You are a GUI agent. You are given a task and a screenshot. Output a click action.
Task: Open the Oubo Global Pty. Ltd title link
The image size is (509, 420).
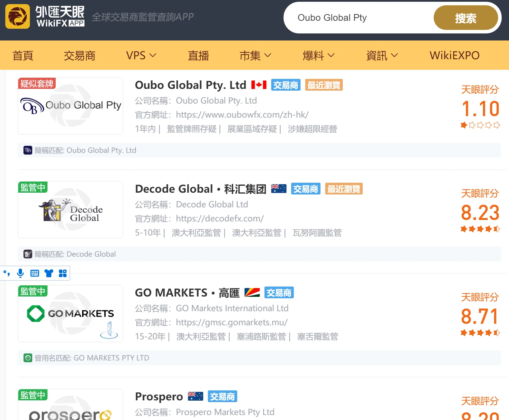point(191,85)
